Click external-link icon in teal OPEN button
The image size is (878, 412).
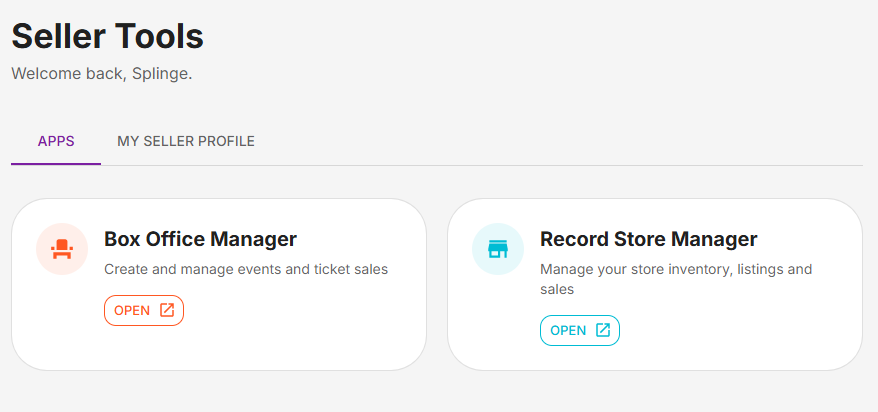(x=603, y=330)
